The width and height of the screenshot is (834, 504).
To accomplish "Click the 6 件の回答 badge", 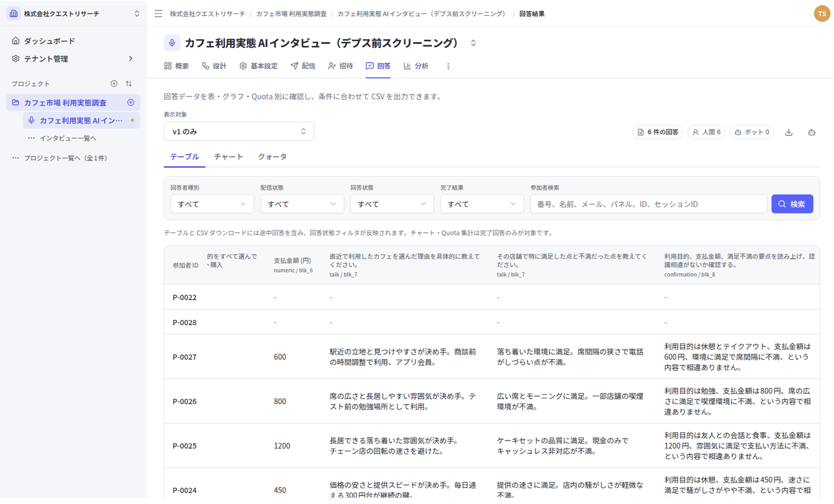I will coord(658,132).
